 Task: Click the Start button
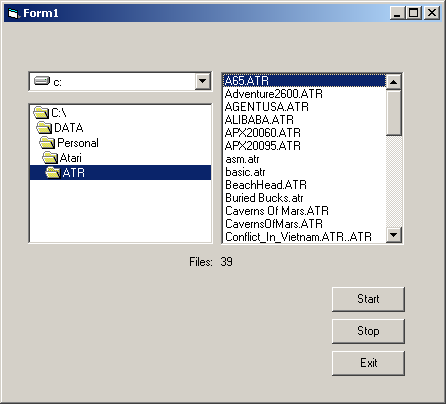(x=368, y=299)
